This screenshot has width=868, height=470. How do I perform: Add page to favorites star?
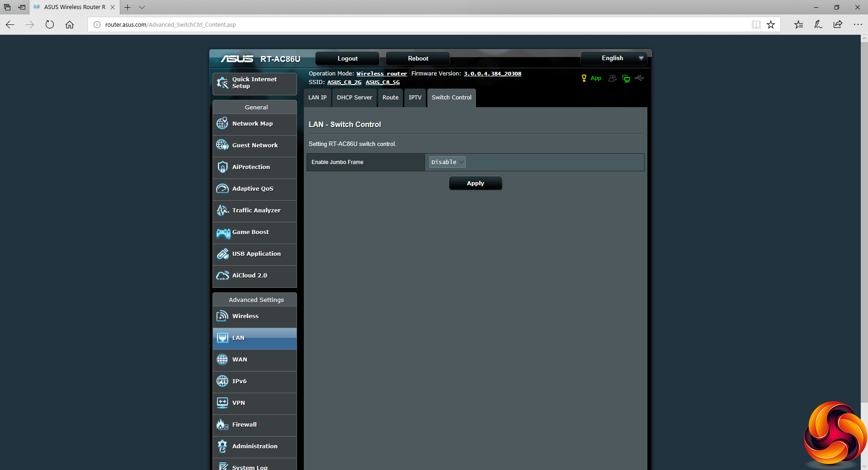click(x=771, y=24)
